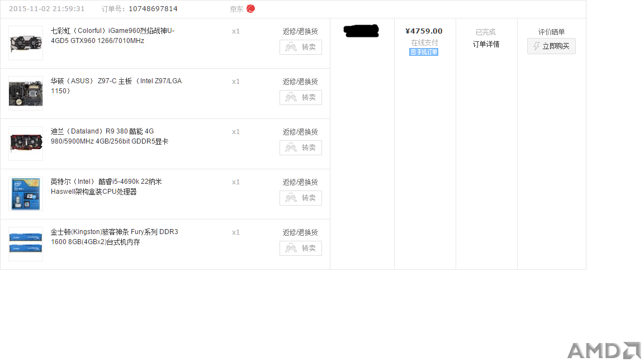Click 转卖 button for the iGame960 graphics card
The image size is (644, 362).
pos(301,47)
